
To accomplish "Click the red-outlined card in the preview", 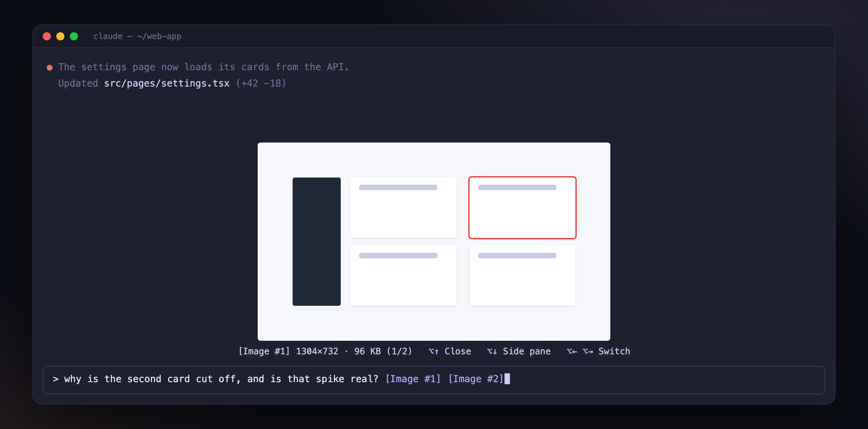I will pos(522,208).
